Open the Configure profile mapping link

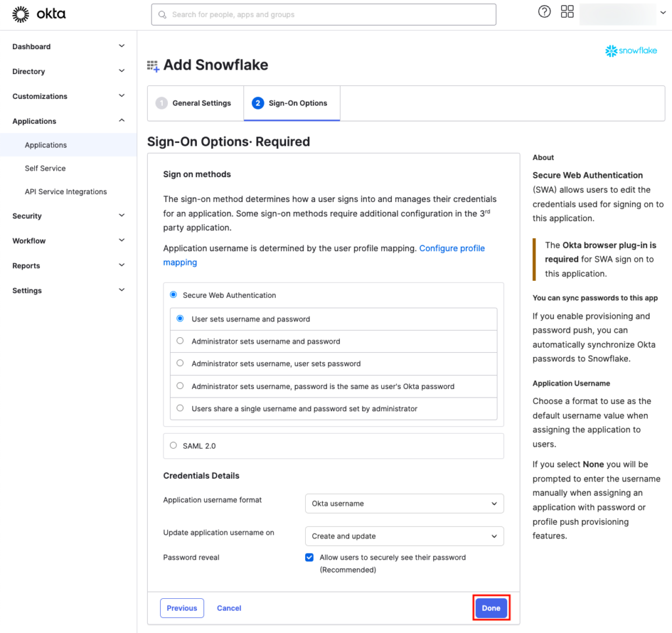click(452, 248)
